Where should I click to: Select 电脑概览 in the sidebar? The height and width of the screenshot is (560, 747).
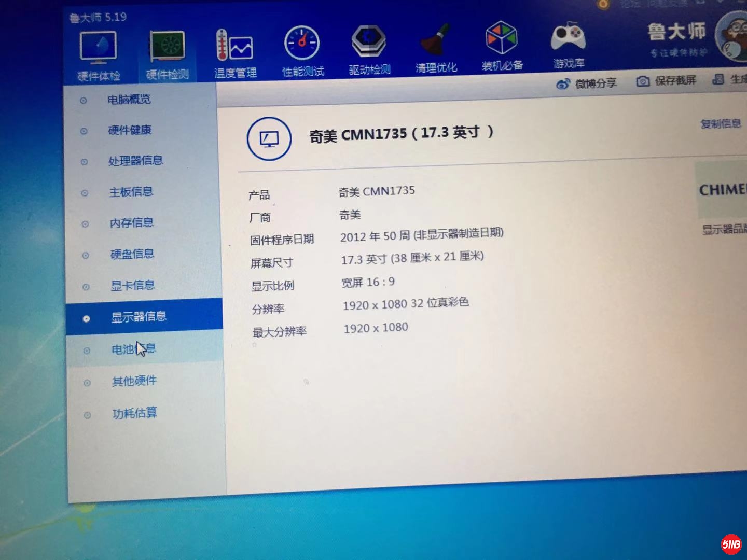coord(129,100)
